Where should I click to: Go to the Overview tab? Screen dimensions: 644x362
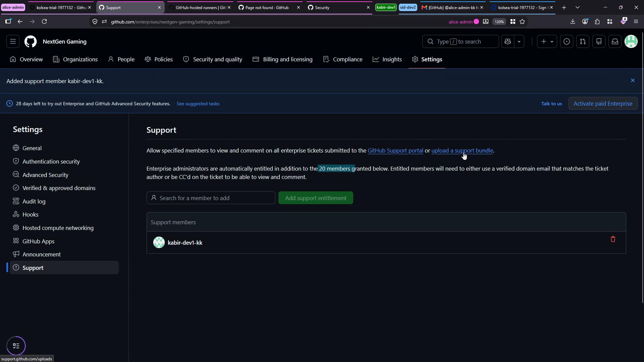26,59
